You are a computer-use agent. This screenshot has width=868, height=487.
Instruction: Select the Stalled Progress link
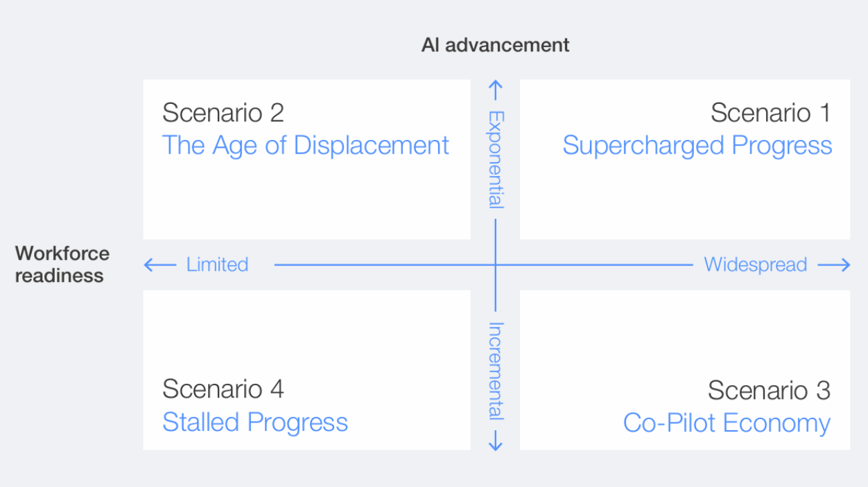[254, 423]
